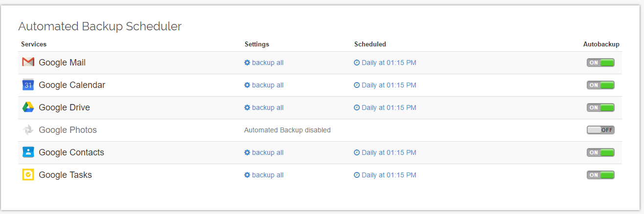Click the Google Photos pinwheel icon
The height and width of the screenshot is (214, 644).
28,129
